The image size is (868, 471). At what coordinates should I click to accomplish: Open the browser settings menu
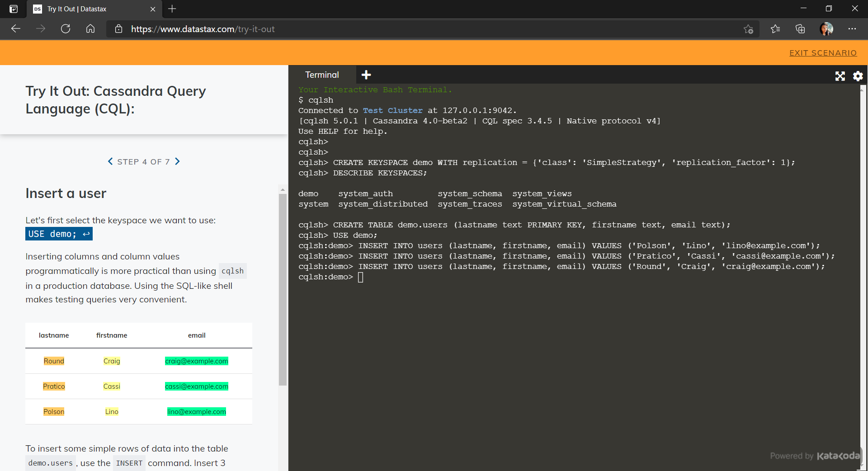tap(853, 28)
